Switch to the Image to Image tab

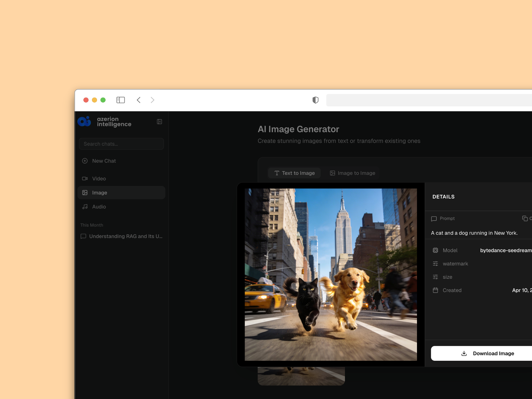352,173
